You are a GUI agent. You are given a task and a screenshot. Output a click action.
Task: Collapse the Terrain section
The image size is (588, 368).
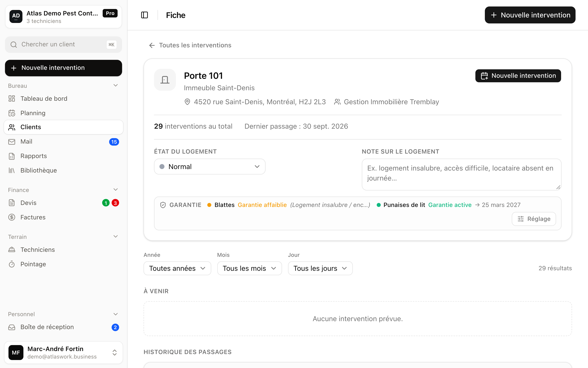[x=116, y=237]
